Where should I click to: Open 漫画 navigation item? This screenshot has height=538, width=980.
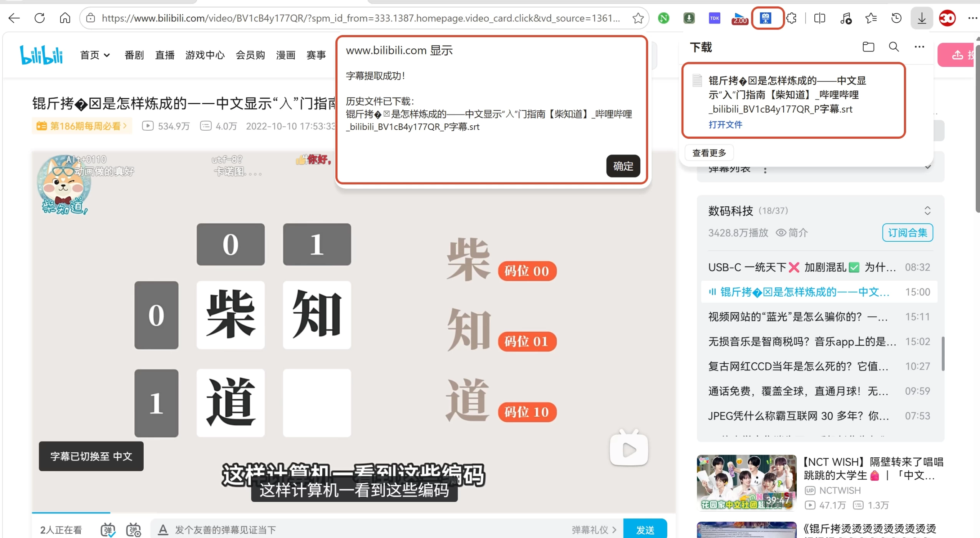click(x=285, y=55)
